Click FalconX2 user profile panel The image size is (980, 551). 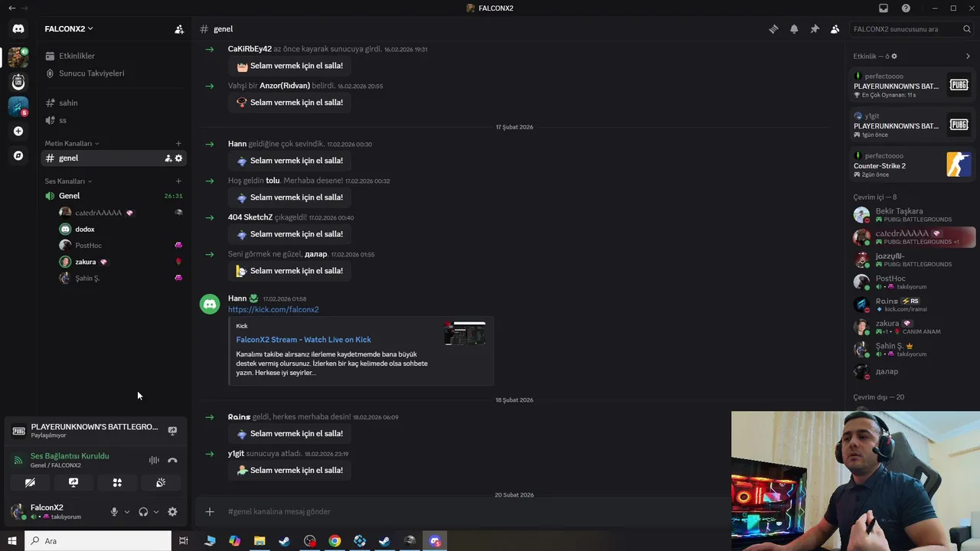57,511
